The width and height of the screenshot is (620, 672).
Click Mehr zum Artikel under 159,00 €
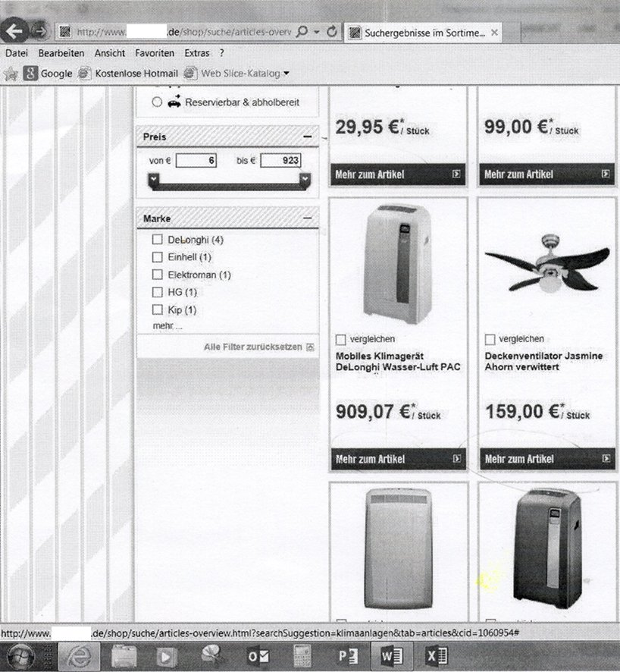[547, 459]
